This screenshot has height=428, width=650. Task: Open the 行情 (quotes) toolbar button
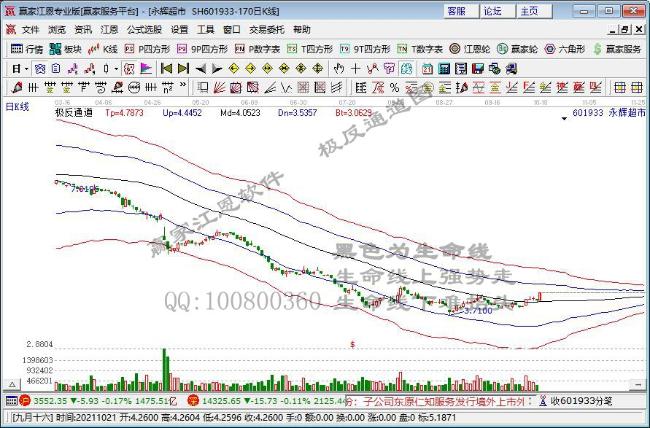click(x=27, y=49)
